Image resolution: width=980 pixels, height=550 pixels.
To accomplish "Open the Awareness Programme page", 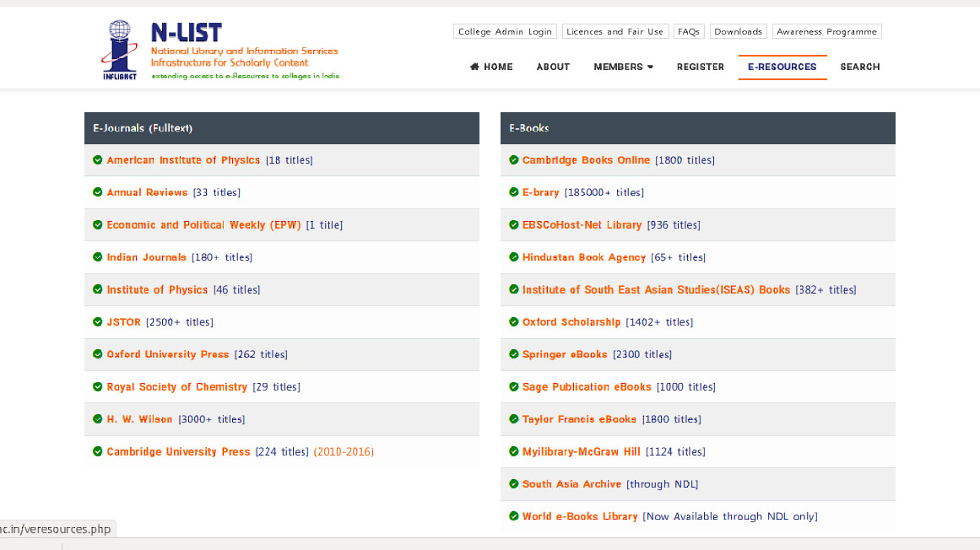I will [x=827, y=31].
